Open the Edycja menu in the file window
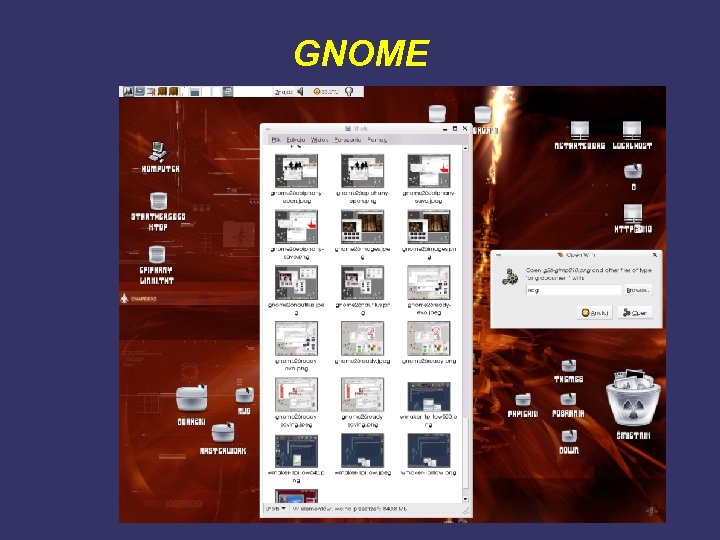 296,140
